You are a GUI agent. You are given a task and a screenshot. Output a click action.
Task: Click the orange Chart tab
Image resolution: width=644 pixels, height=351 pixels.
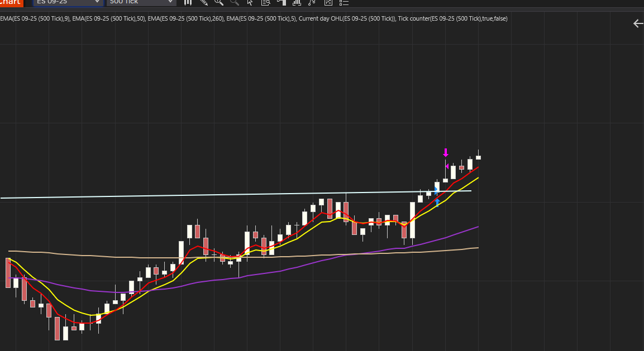[x=11, y=2]
